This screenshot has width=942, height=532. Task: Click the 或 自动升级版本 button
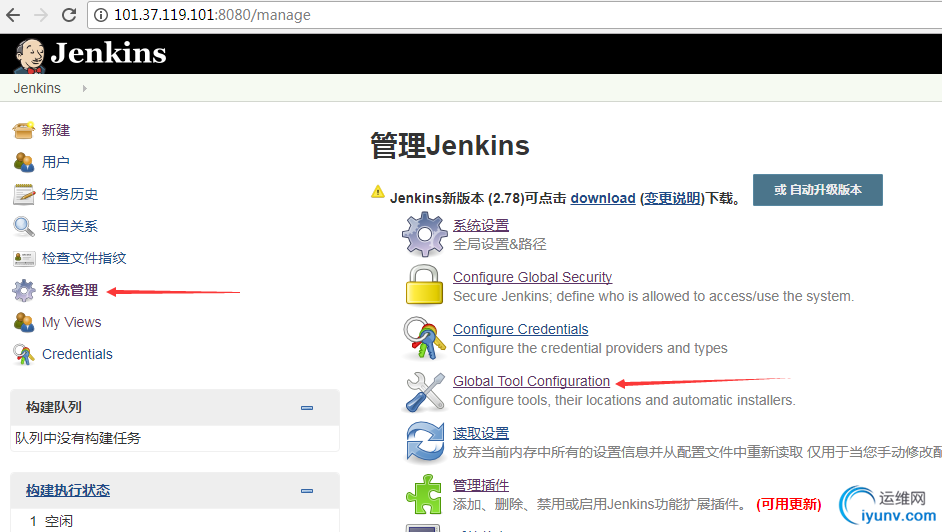pos(818,190)
